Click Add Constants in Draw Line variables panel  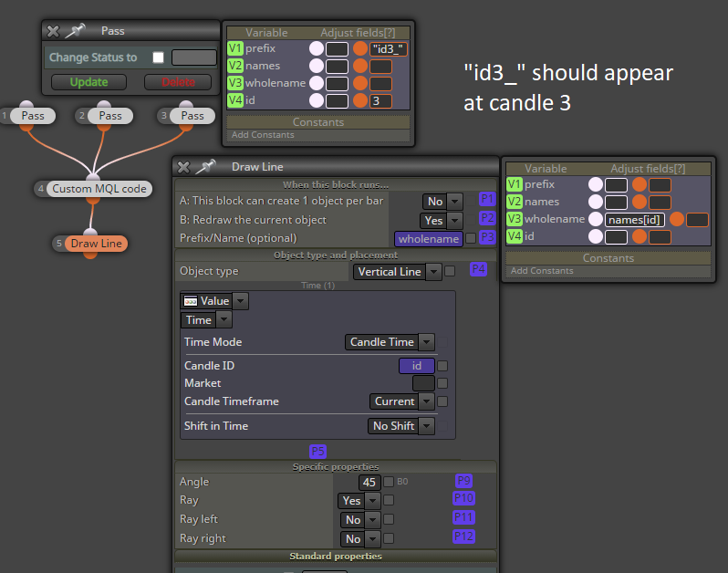click(542, 271)
